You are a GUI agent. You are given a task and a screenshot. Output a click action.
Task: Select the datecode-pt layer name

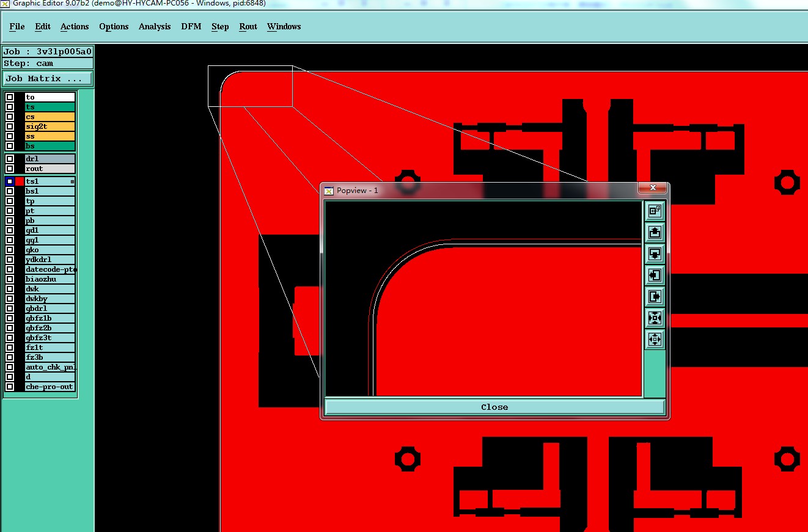click(50, 269)
